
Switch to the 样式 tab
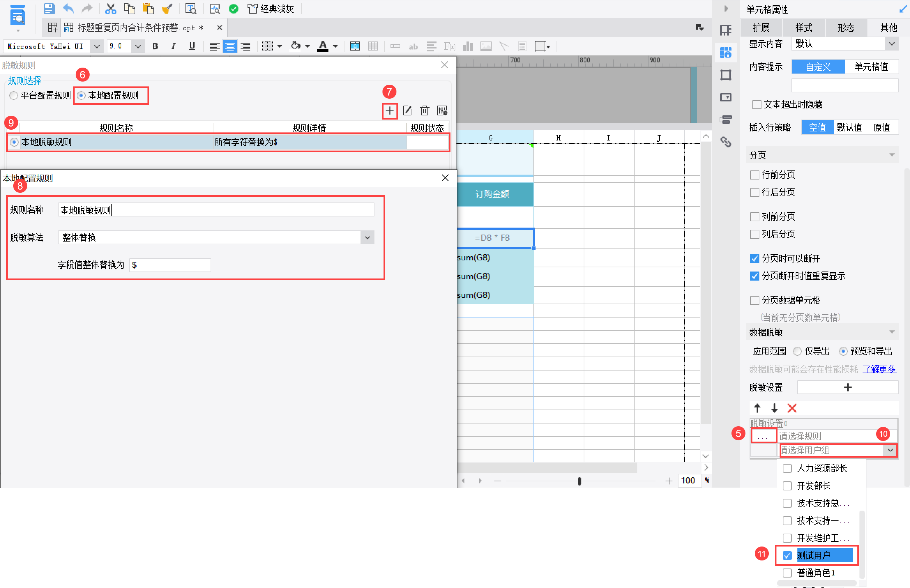coord(803,28)
